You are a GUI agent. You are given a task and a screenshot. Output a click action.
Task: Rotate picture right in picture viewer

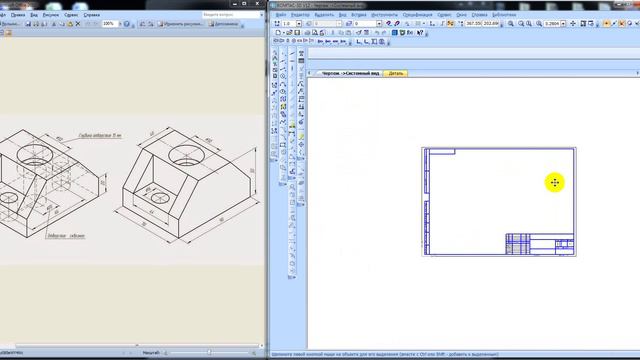click(151, 24)
